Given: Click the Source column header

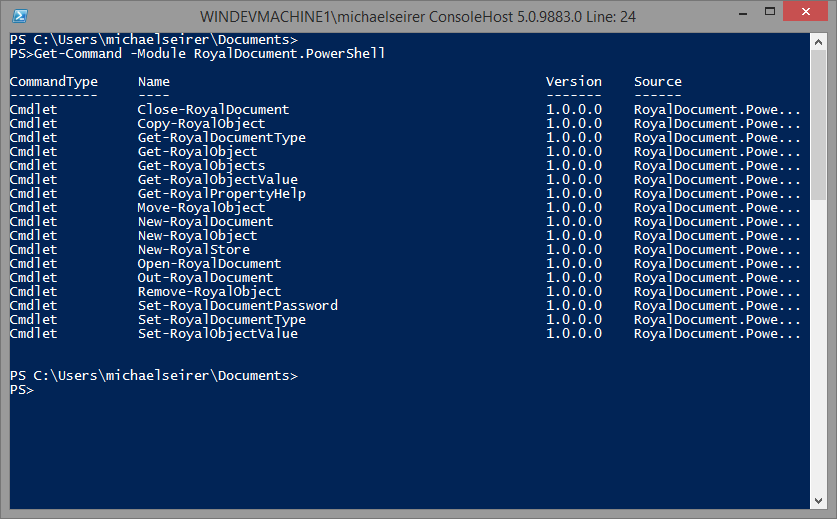Looking at the screenshot, I should 657,81.
